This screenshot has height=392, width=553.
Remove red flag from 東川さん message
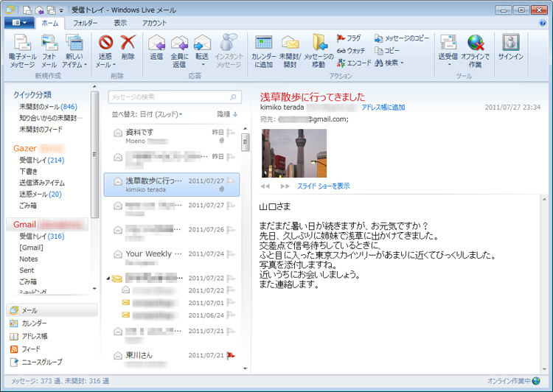point(231,355)
